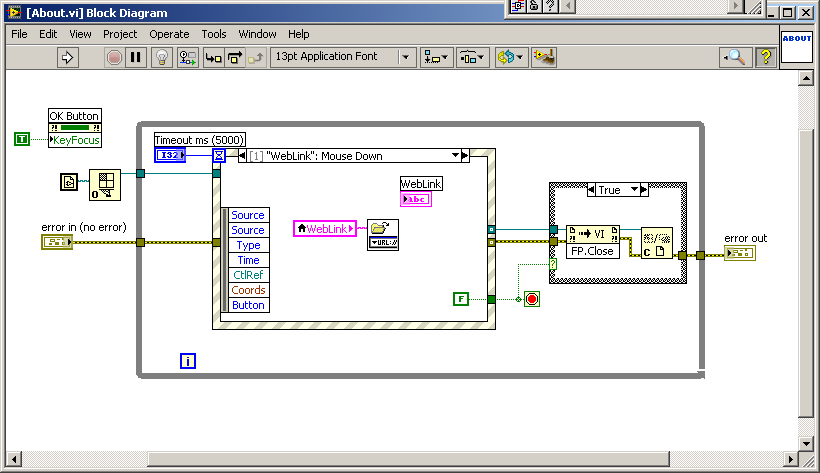The width and height of the screenshot is (820, 473).
Task: Select the KeyFocus property row
Action: click(x=75, y=140)
